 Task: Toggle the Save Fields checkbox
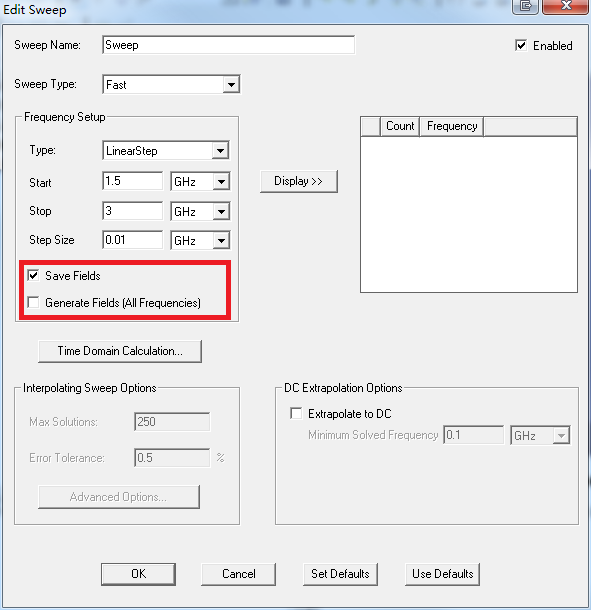pyautogui.click(x=33, y=276)
